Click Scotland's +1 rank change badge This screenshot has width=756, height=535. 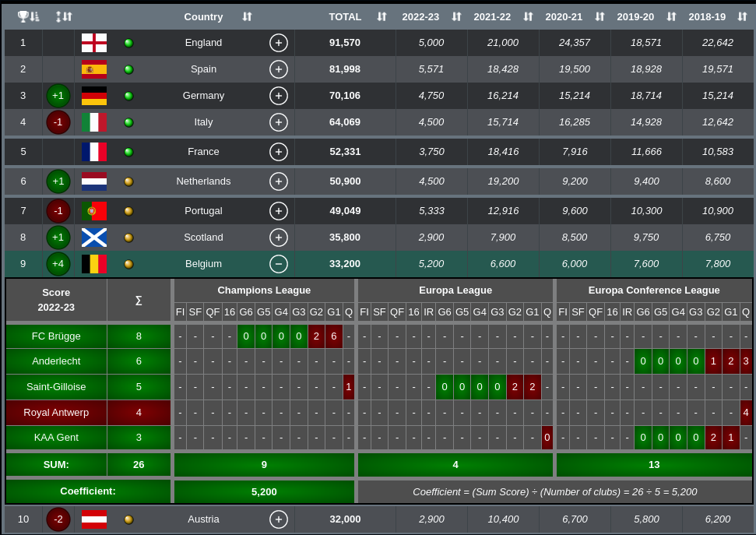coord(58,238)
